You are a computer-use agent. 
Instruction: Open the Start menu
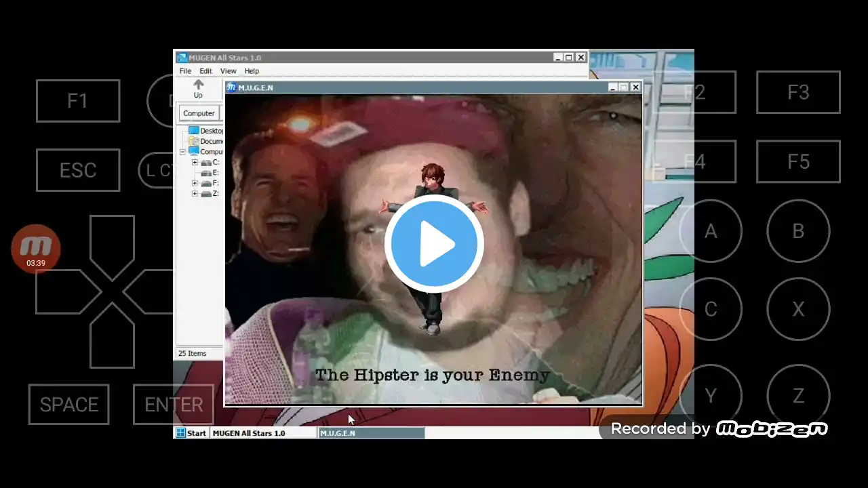(191, 433)
